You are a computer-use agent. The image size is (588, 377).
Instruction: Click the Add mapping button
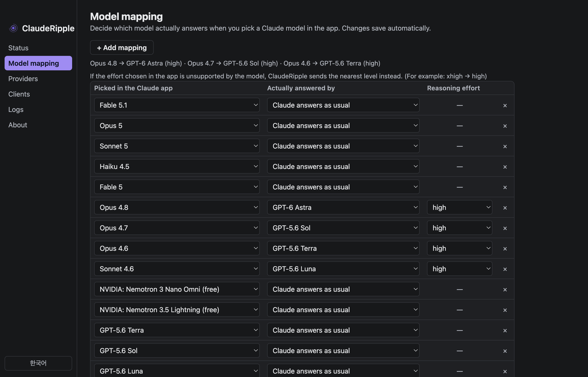[122, 48]
